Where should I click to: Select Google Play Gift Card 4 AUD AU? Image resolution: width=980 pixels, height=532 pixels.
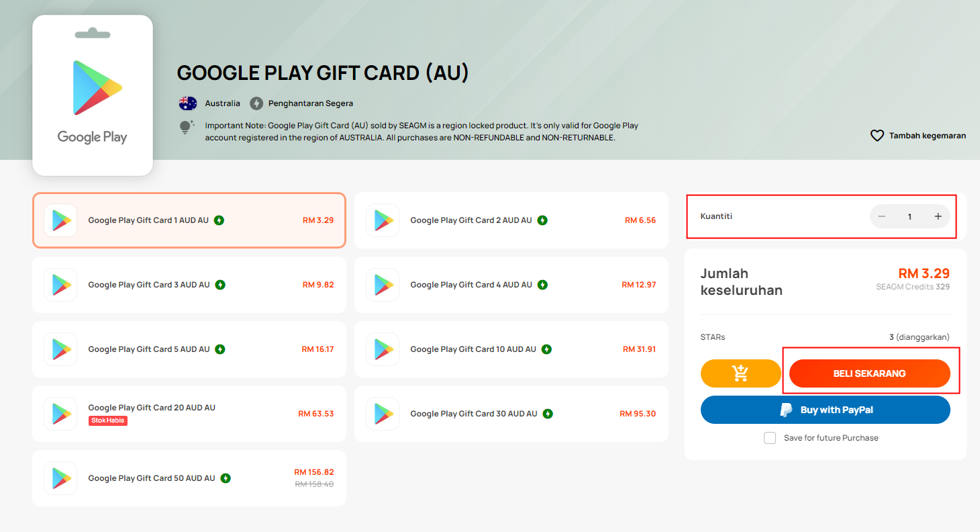tap(511, 285)
